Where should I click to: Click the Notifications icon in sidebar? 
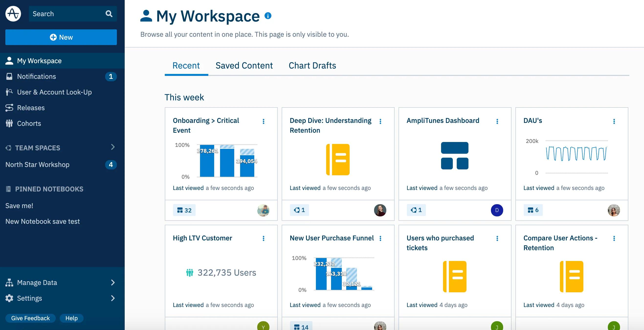tap(9, 76)
